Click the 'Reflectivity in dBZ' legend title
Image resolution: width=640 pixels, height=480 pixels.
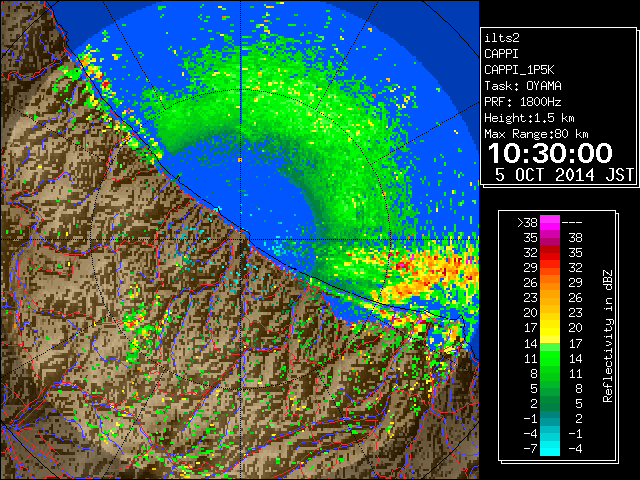pos(607,336)
